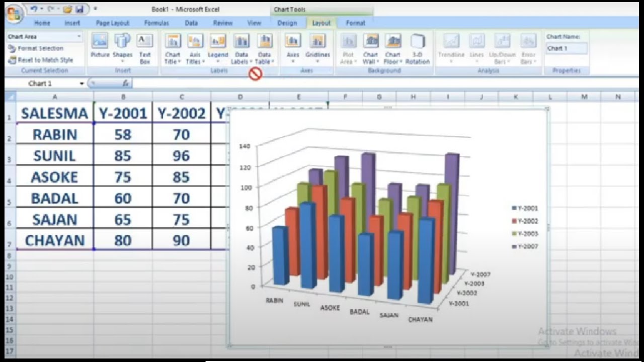Switch to the Insert tab
644x362 pixels.
pyautogui.click(x=72, y=23)
